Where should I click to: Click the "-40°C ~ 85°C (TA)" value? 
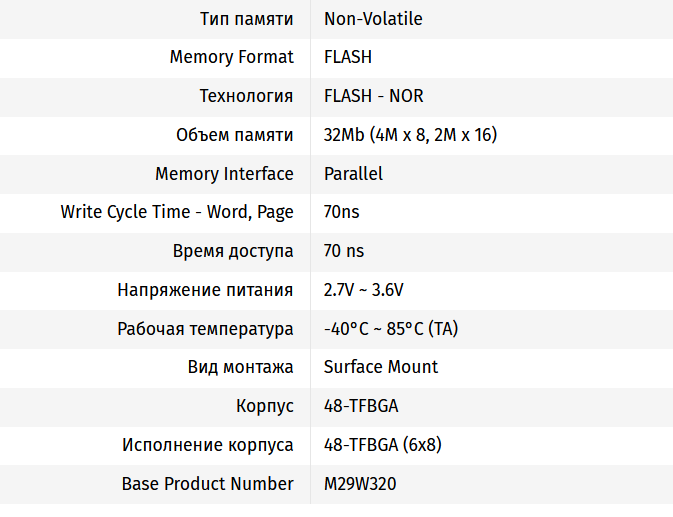point(391,329)
